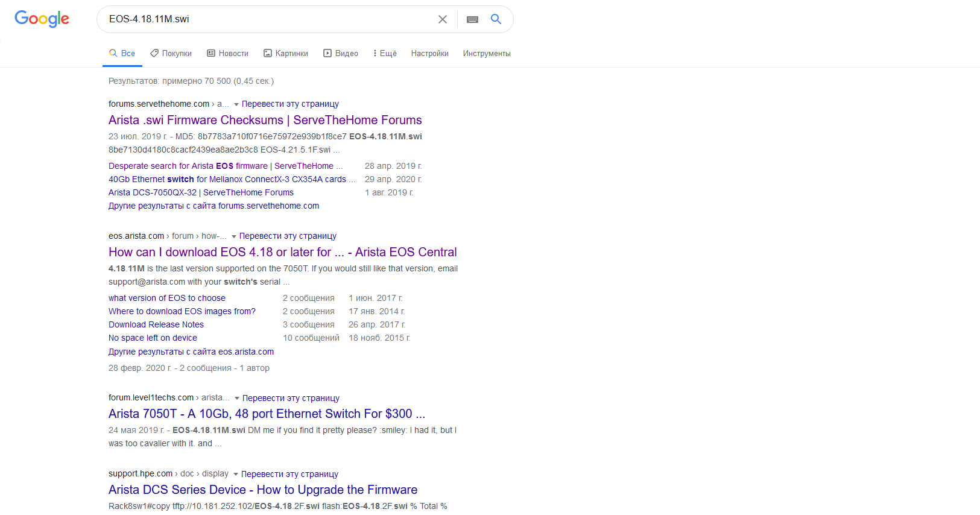The height and width of the screenshot is (515, 980).
Task: Switch to the Новости tab
Action: click(x=228, y=53)
